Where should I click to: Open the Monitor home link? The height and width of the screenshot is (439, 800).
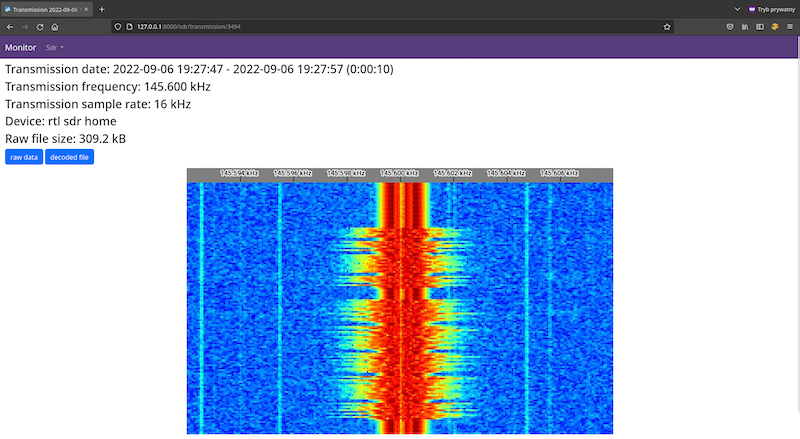(20, 47)
